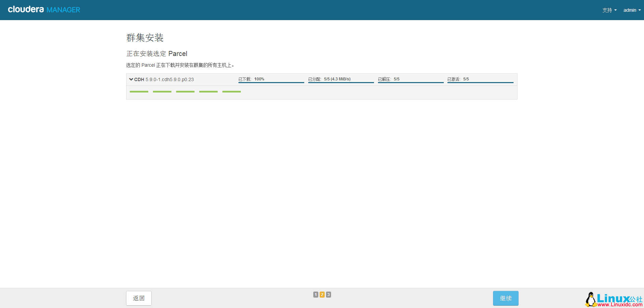This screenshot has width=644, height=308.
Task: Click the Cloudera Manager logo
Action: (44, 10)
